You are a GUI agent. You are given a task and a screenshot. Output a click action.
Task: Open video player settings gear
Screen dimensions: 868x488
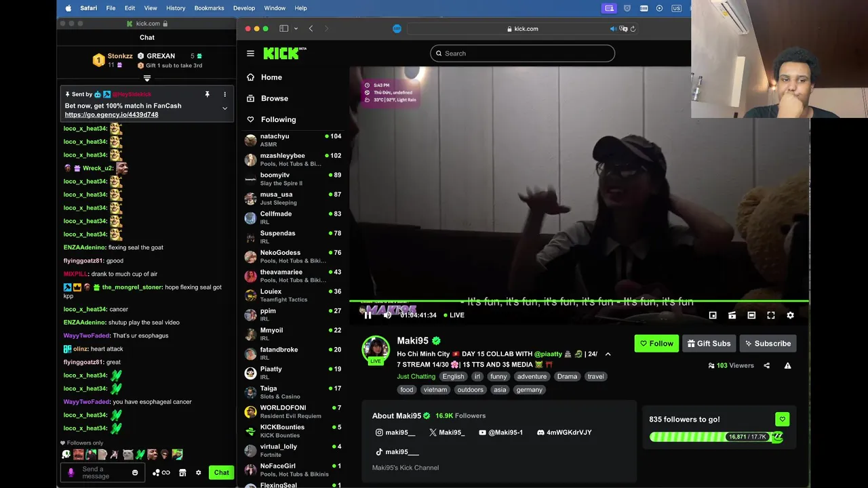point(790,315)
